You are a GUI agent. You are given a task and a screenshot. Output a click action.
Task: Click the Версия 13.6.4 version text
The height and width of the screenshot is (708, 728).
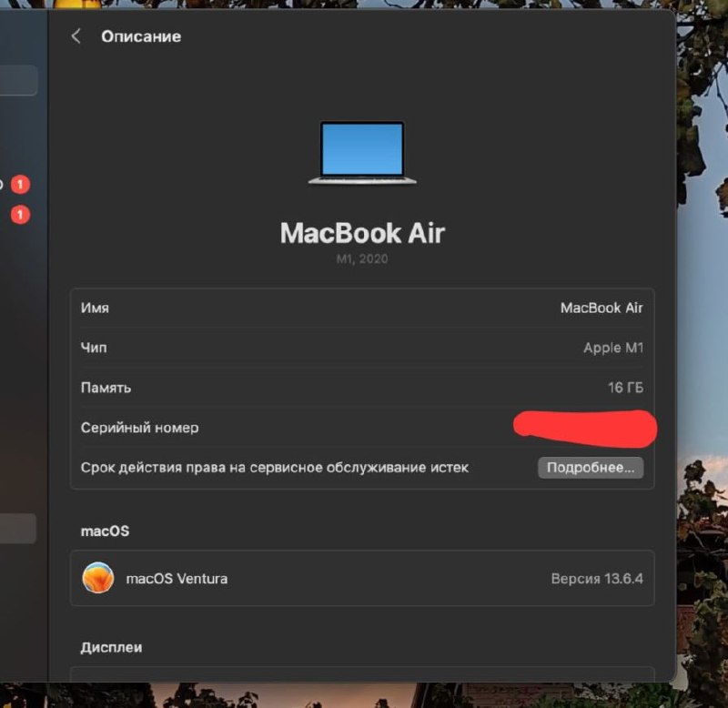coord(597,579)
